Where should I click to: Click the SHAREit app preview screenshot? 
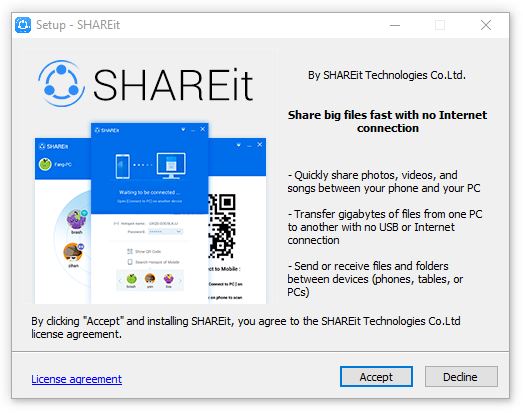pyautogui.click(x=150, y=213)
